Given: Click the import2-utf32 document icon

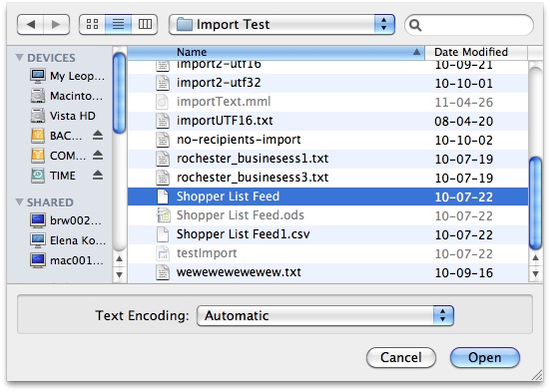Looking at the screenshot, I should click(x=163, y=83).
